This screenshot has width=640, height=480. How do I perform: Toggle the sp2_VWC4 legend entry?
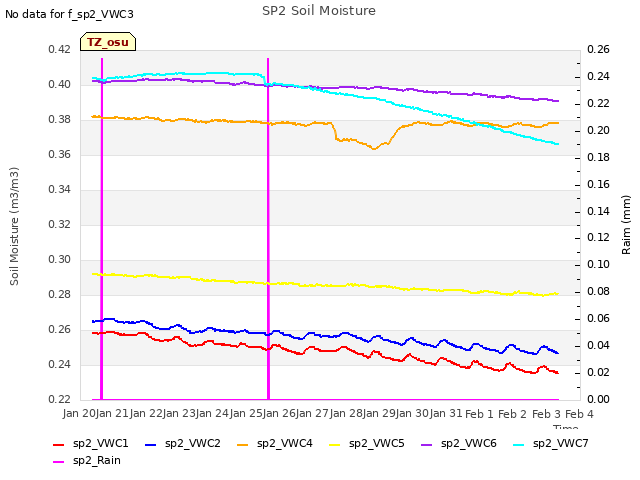(275, 443)
